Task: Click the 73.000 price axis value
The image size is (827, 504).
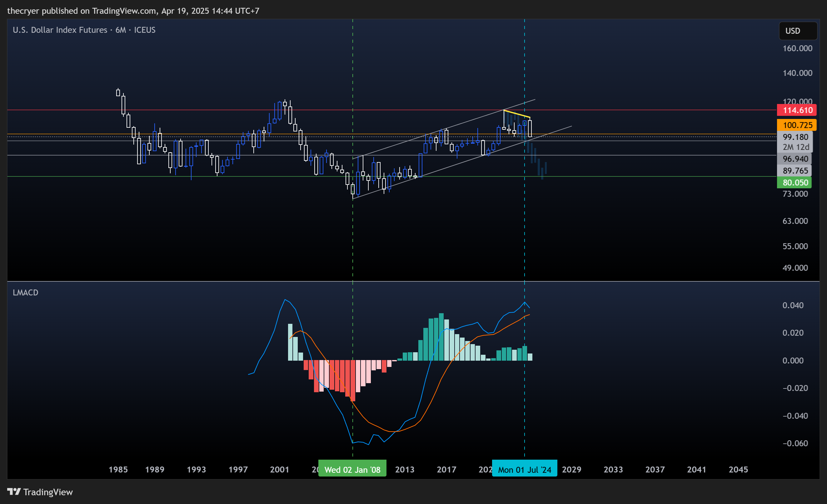Action: coord(795,194)
